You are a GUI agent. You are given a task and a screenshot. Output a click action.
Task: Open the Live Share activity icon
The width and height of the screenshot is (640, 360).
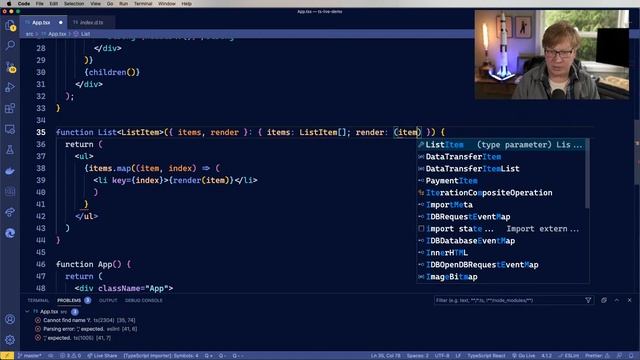(x=10, y=212)
